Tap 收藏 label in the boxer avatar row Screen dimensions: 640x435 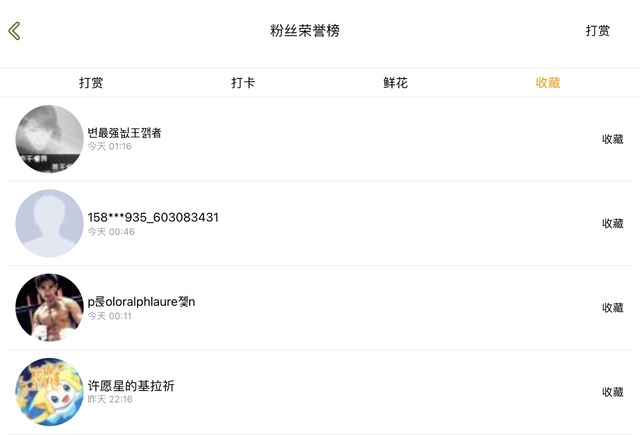pyautogui.click(x=613, y=308)
